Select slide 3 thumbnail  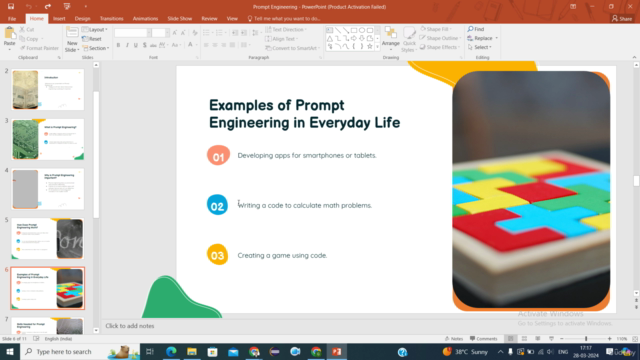click(48, 140)
